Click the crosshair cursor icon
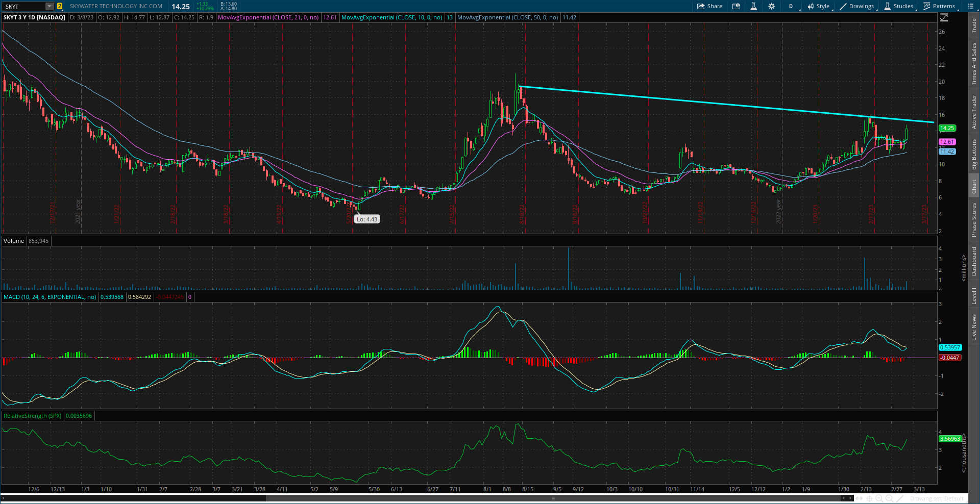 coord(869,498)
